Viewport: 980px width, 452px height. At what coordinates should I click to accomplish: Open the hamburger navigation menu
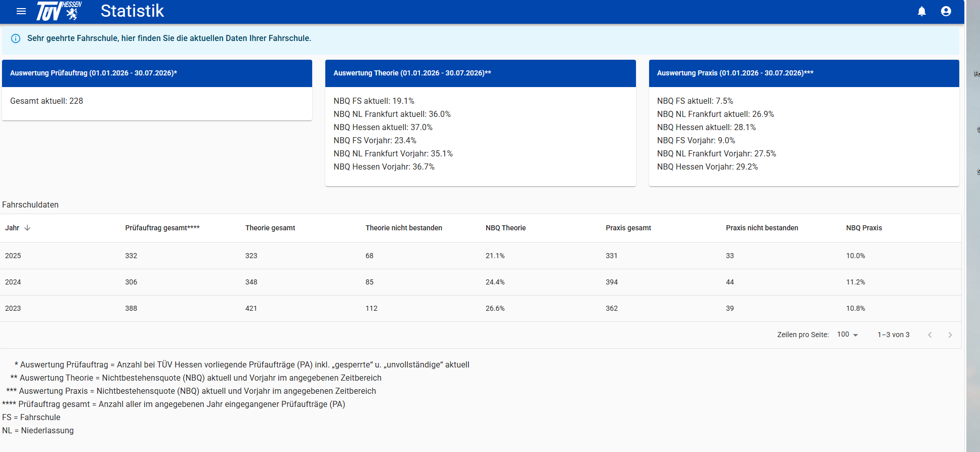click(x=21, y=11)
